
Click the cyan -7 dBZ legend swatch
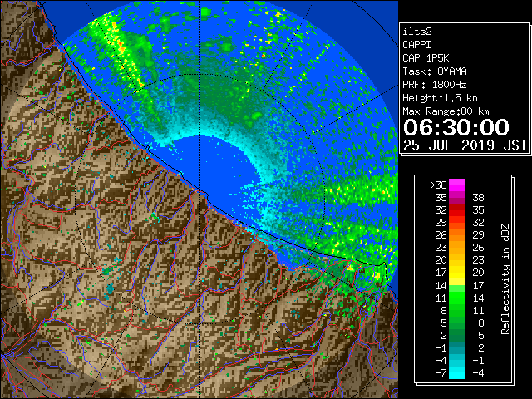click(457, 373)
